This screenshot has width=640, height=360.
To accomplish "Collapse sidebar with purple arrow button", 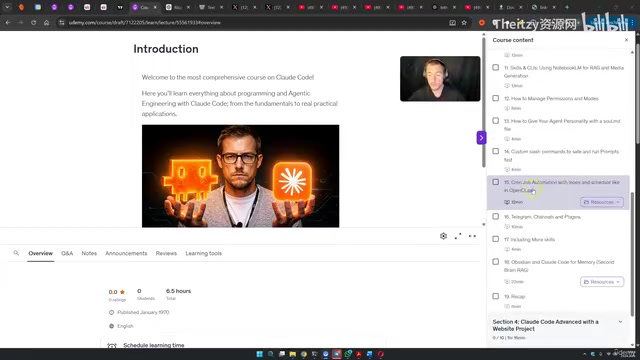I will (481, 138).
